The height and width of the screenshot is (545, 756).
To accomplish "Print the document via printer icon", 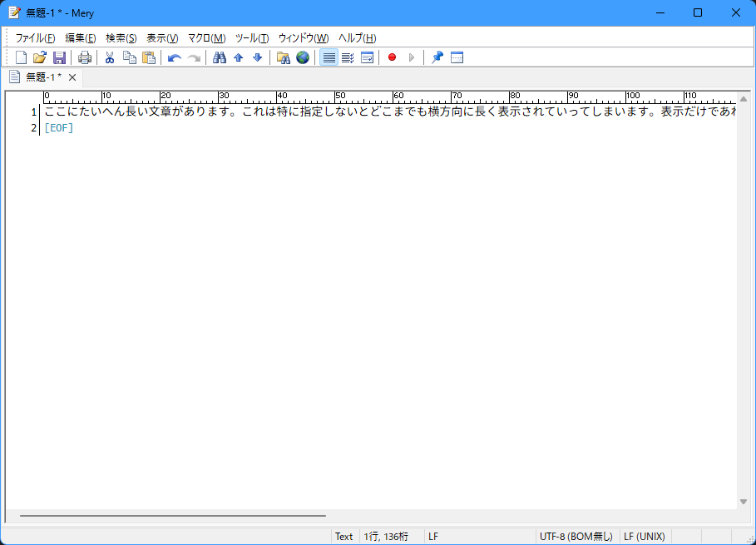I will click(x=85, y=57).
